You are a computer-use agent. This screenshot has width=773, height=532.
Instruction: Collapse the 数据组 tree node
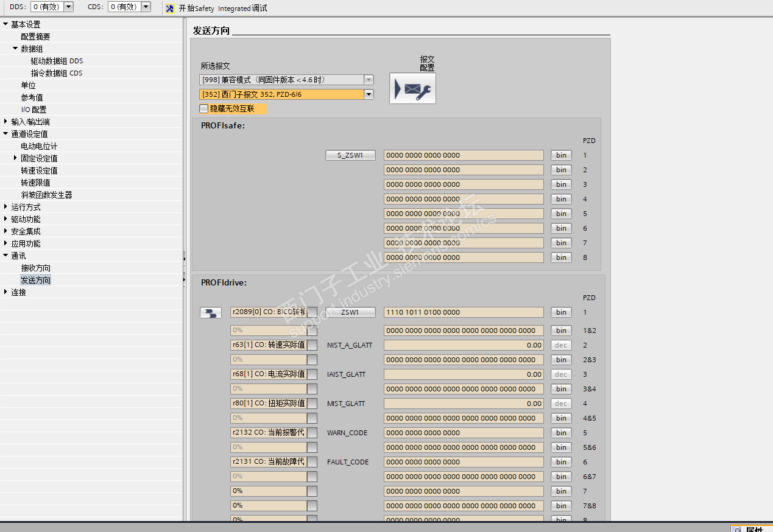15,49
